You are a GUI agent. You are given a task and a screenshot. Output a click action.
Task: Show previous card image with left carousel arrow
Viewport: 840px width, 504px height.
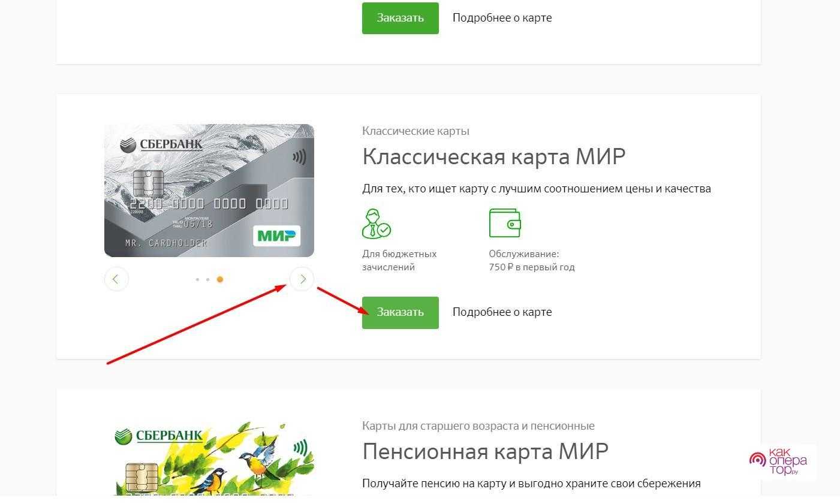(x=116, y=279)
